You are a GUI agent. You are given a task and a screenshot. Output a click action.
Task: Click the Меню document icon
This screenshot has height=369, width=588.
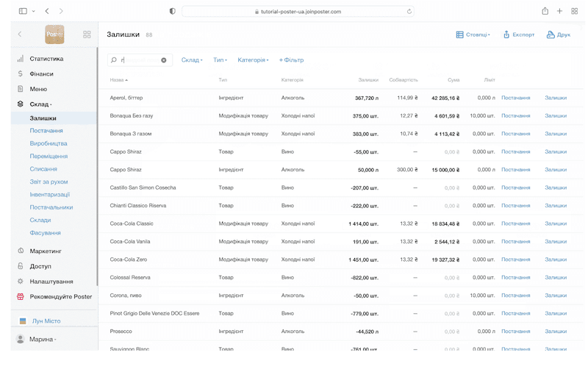[21, 89]
